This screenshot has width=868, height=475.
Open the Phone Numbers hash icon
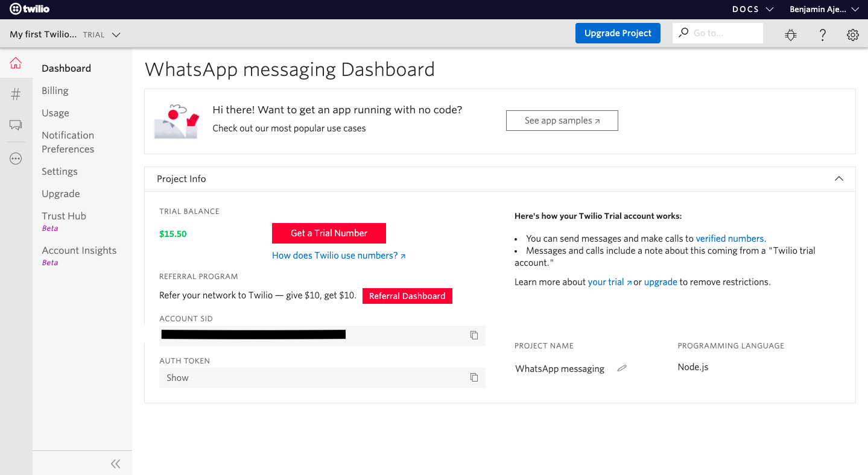click(x=16, y=94)
